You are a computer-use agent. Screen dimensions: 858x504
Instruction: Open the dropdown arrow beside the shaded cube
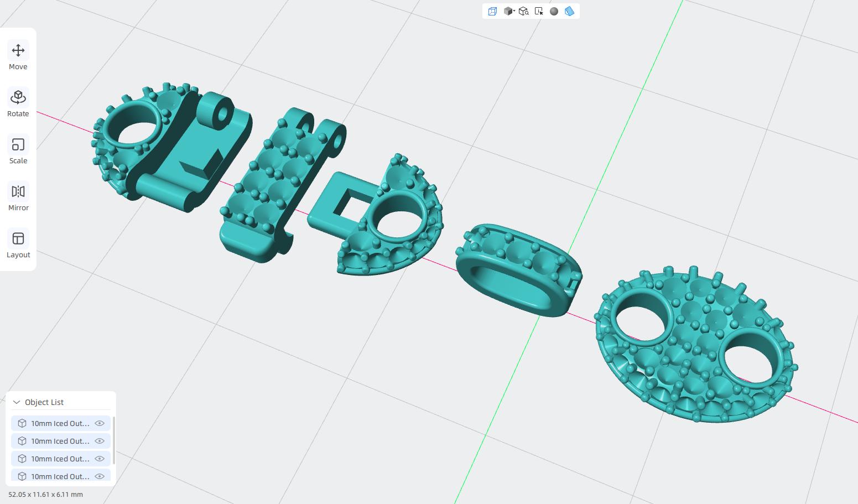pos(514,11)
